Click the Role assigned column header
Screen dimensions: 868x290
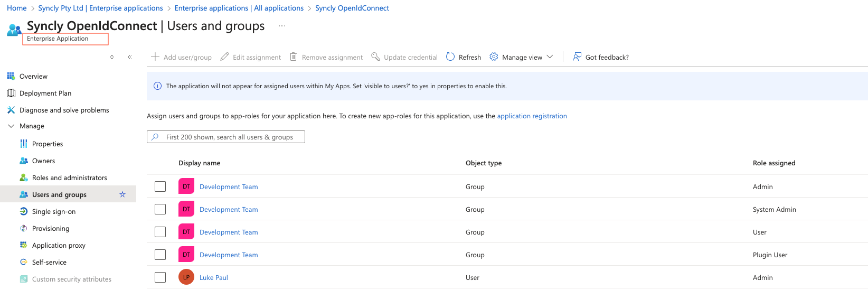click(x=774, y=163)
